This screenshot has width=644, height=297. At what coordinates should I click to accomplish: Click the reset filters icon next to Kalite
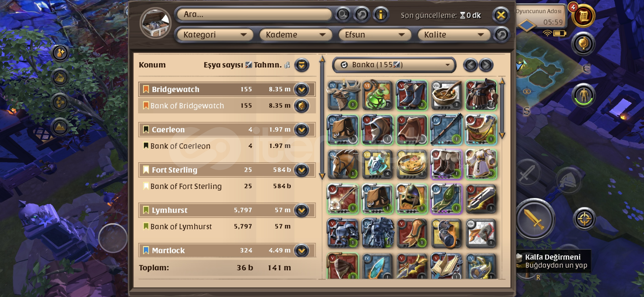(x=502, y=35)
